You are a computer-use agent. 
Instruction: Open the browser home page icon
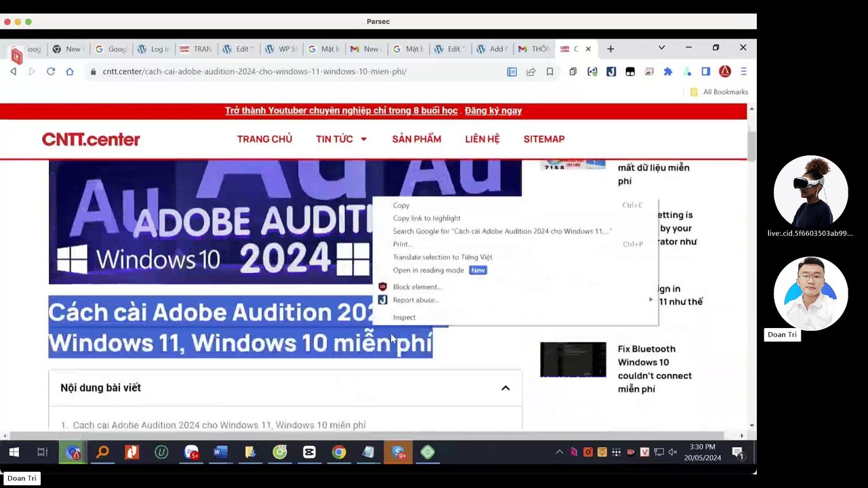pyautogui.click(x=69, y=71)
